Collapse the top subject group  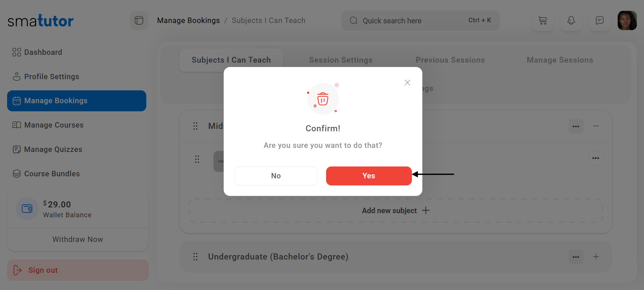point(596,126)
